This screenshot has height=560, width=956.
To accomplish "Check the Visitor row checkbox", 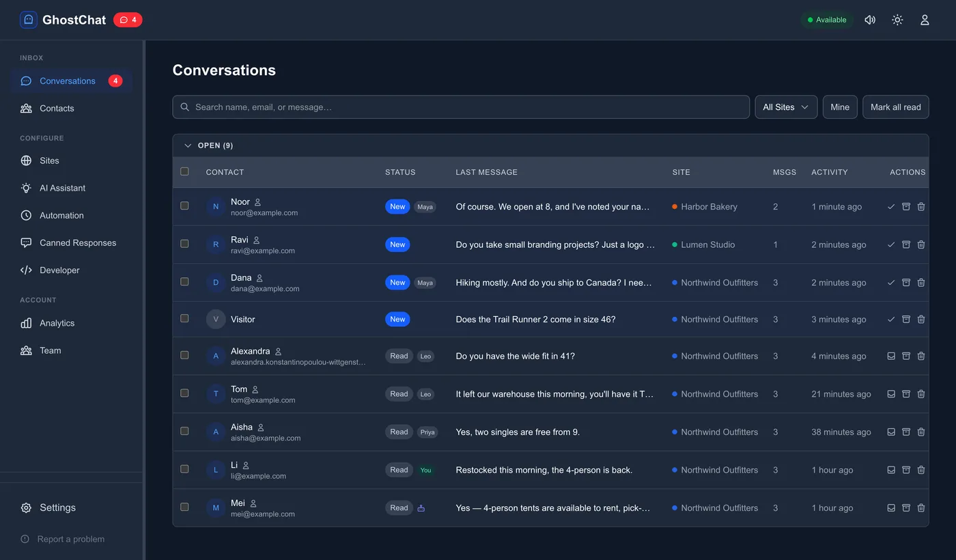I will coord(184,318).
